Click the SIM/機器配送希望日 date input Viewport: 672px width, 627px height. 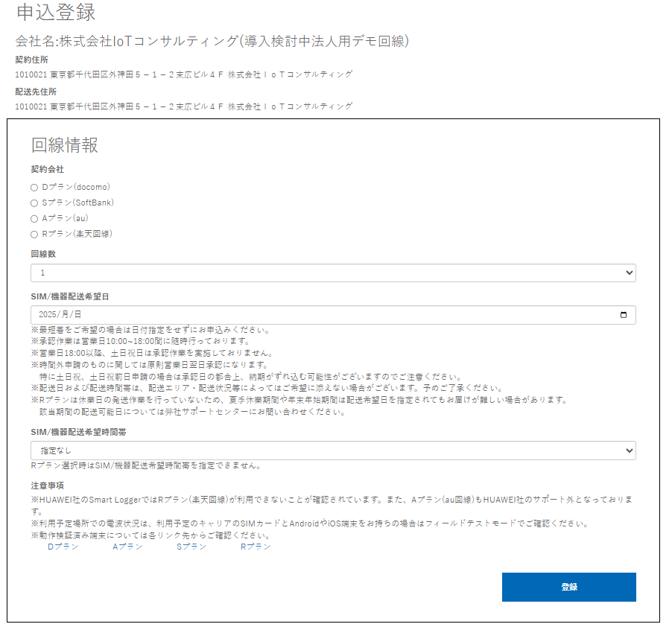[x=333, y=315]
